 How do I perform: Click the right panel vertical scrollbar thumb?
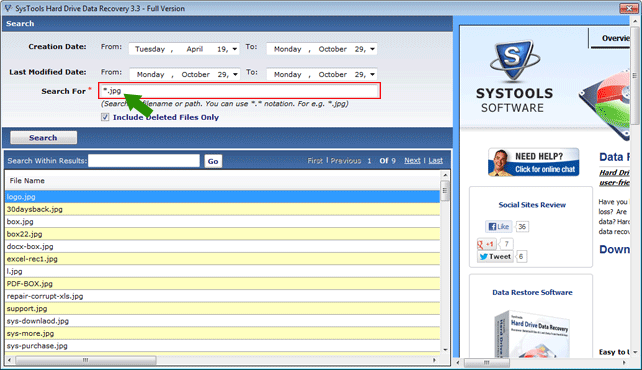pos(635,76)
